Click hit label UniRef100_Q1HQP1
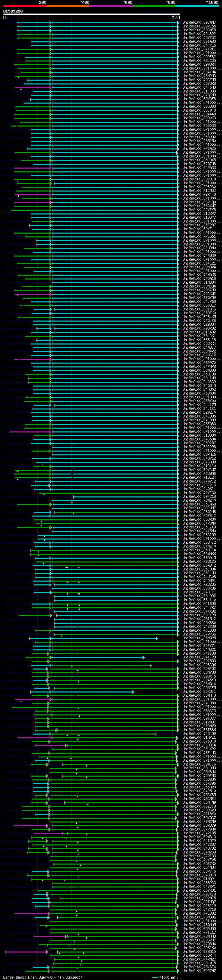222x980 pixels. click(199, 879)
